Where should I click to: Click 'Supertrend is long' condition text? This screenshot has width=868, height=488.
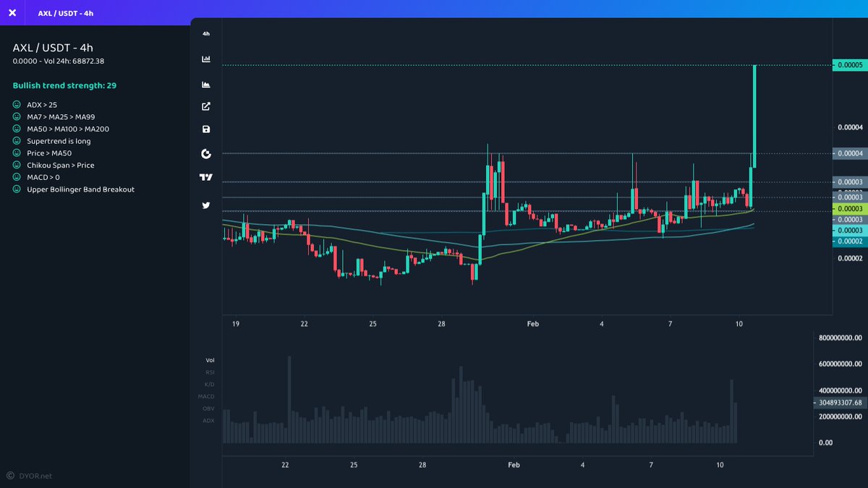(59, 141)
